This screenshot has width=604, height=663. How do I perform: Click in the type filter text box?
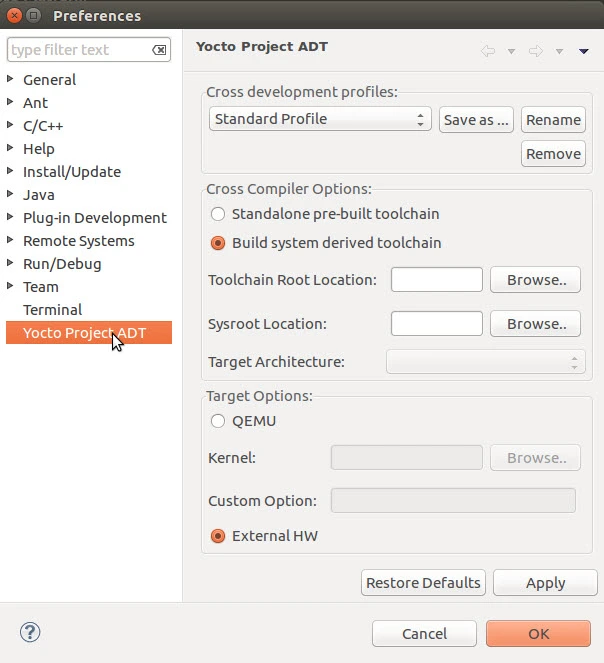click(x=78, y=50)
